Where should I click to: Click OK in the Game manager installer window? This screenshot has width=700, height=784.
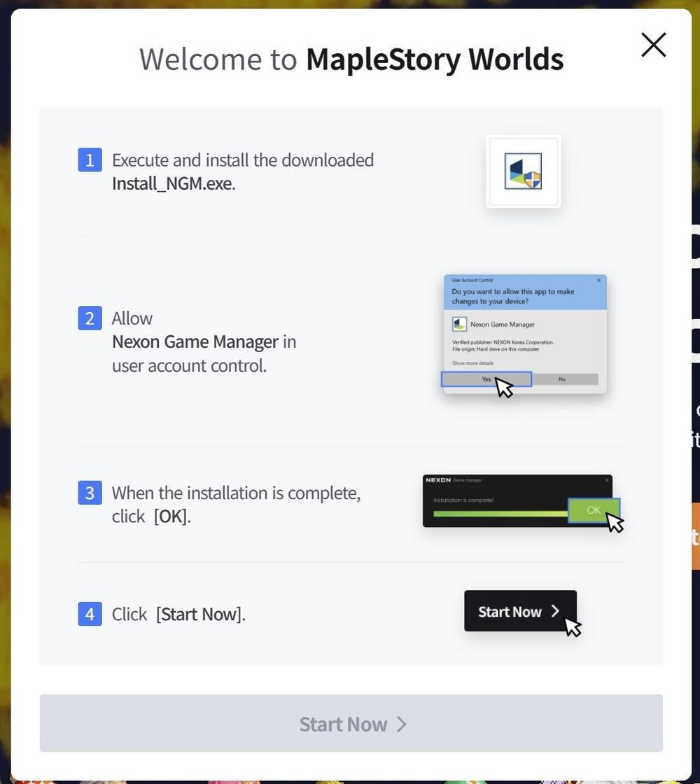click(594, 510)
